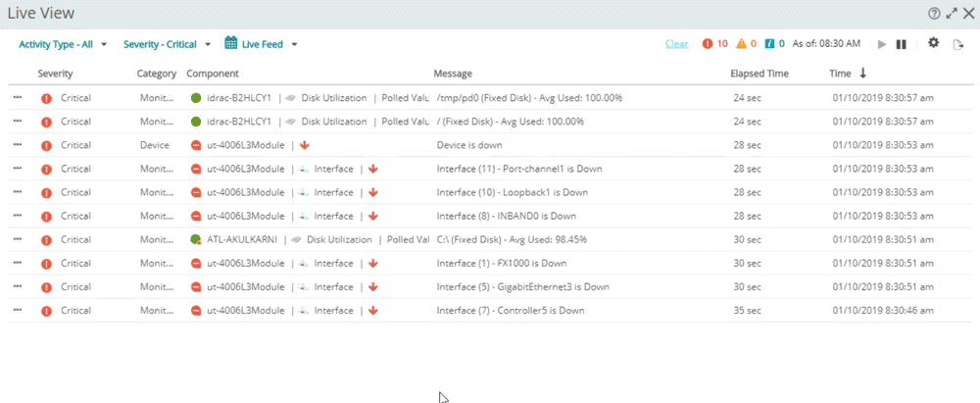Viewport: 980px width, 403px height.
Task: Click interface icon in Loopback1 row
Action: click(x=305, y=193)
